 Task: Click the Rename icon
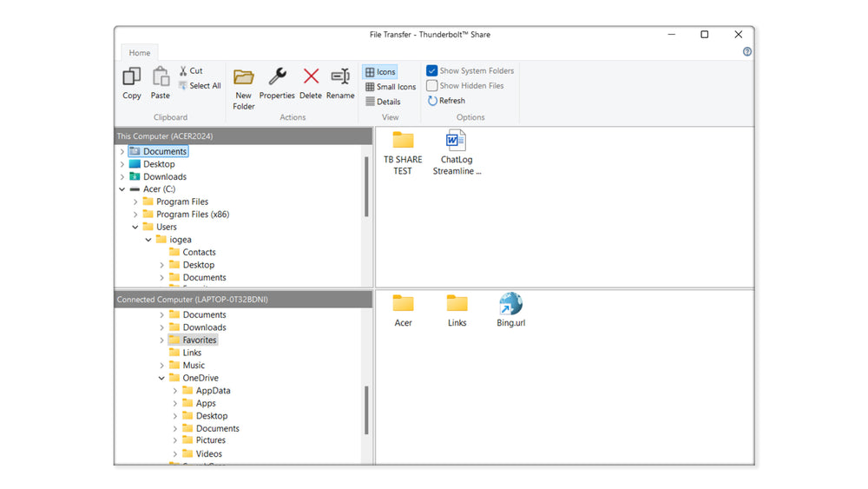pyautogui.click(x=340, y=77)
